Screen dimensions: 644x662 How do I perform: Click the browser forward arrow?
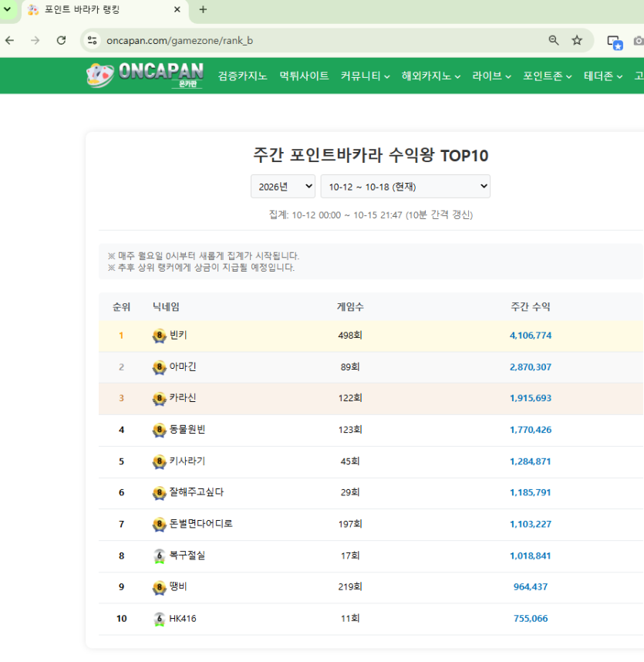35,41
